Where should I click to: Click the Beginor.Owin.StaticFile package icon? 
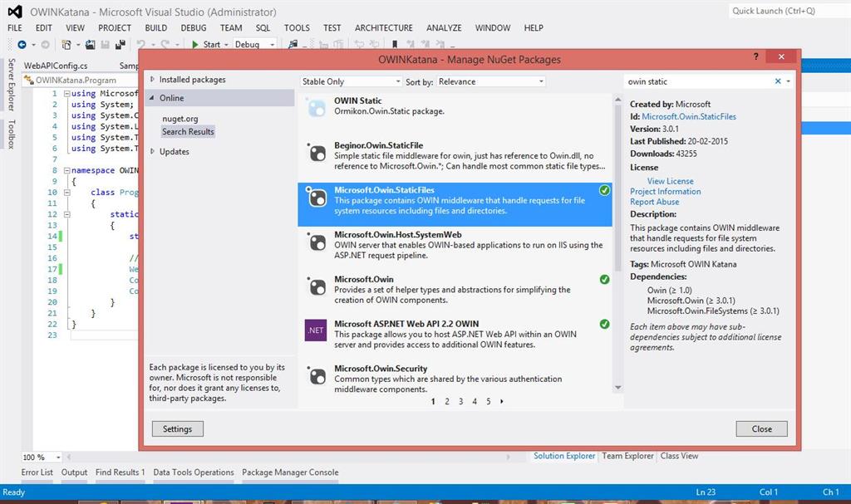[317, 153]
